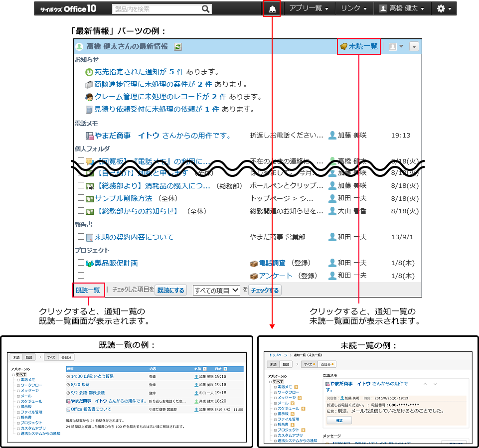
Task: Open the 既読一覧 link at panel footer
Action: [x=88, y=291]
